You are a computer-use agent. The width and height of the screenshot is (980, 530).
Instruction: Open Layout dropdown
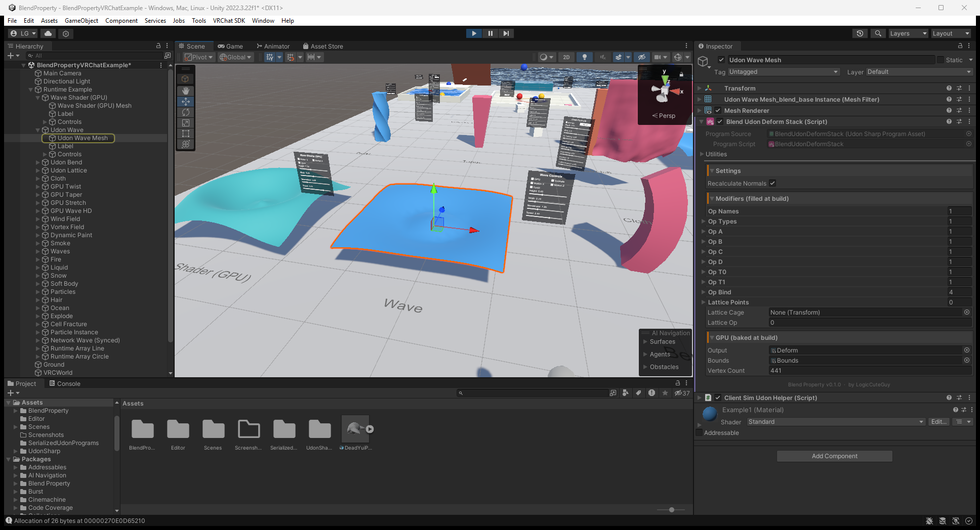tap(951, 33)
